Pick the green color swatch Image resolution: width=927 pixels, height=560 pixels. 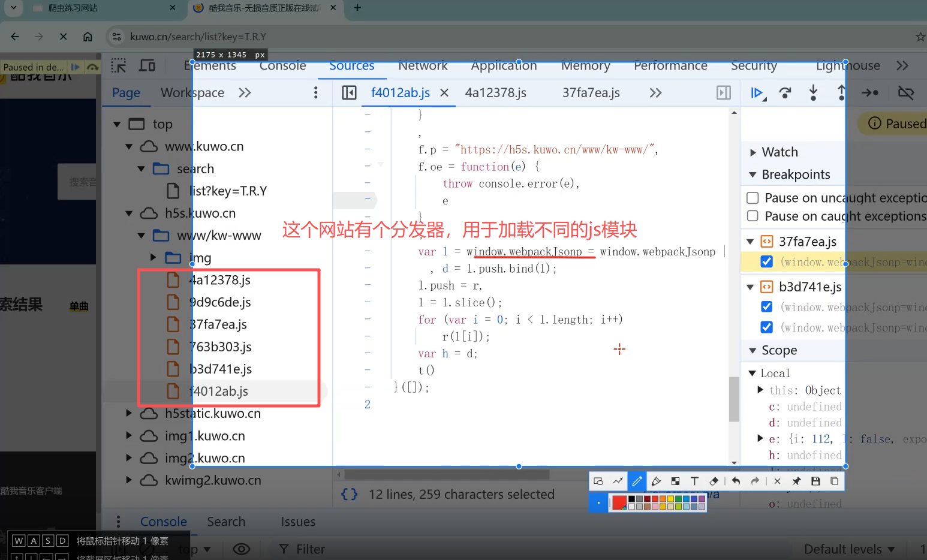[678, 499]
